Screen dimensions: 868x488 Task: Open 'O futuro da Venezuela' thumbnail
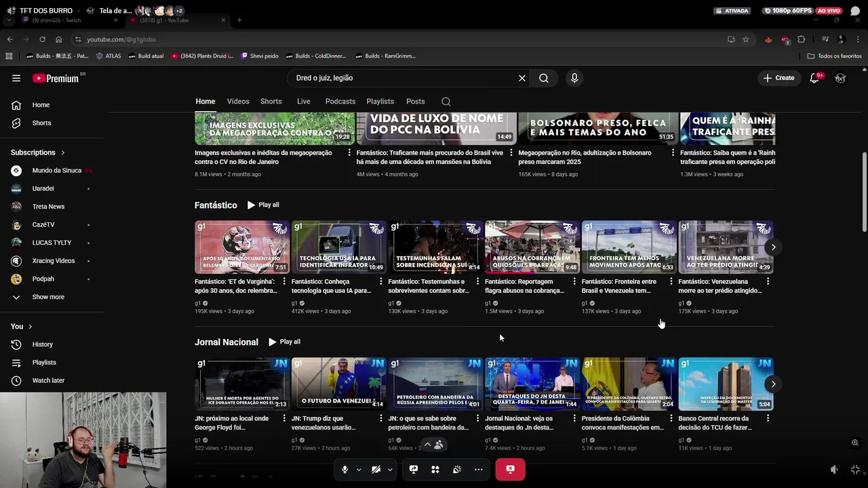[x=338, y=384]
